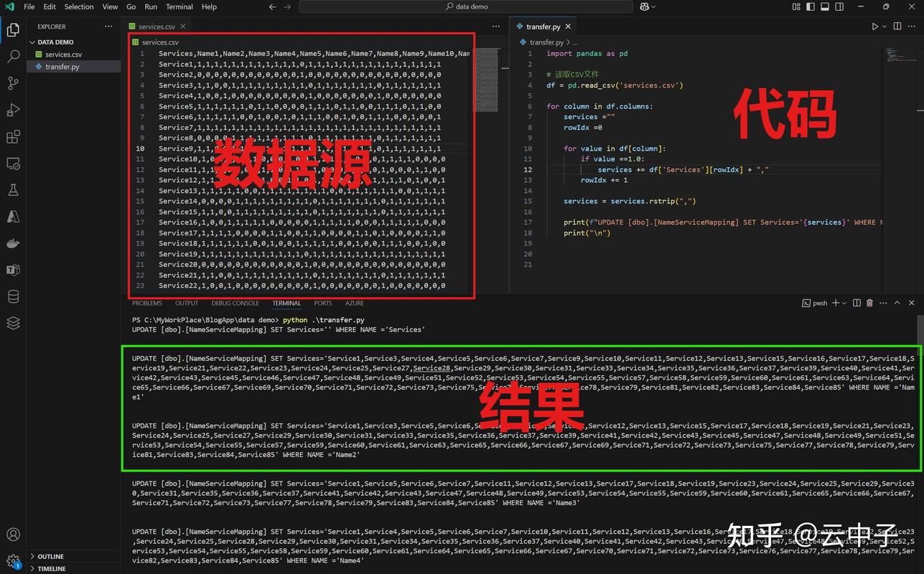This screenshot has height=574, width=924.
Task: Switch to the transfer.py editor tab
Action: (543, 27)
